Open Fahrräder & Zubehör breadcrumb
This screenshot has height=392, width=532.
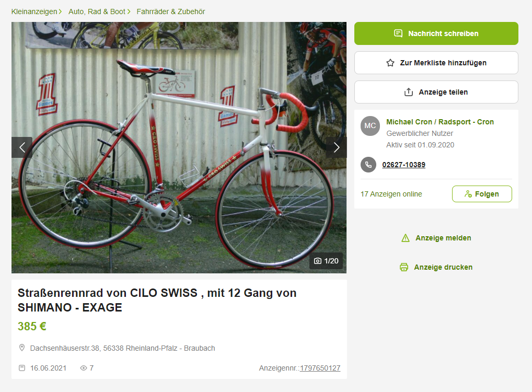pyautogui.click(x=171, y=11)
